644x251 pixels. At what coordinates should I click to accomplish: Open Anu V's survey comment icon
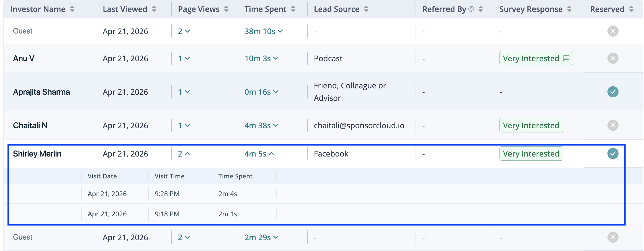[x=566, y=58]
